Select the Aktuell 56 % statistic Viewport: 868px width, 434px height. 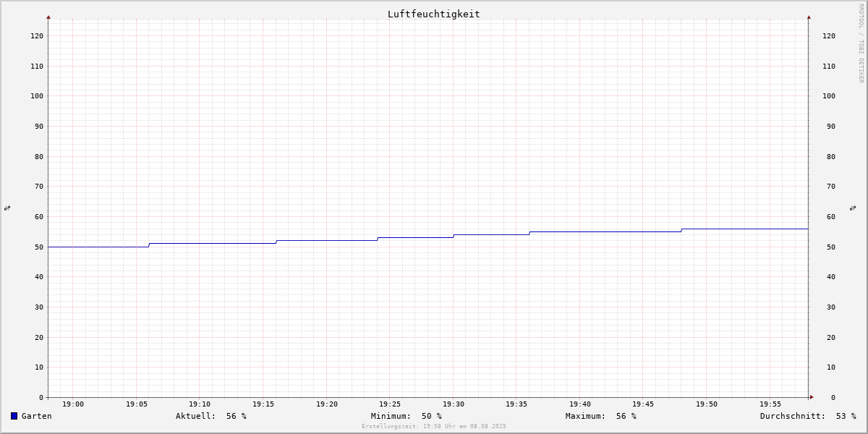click(211, 416)
